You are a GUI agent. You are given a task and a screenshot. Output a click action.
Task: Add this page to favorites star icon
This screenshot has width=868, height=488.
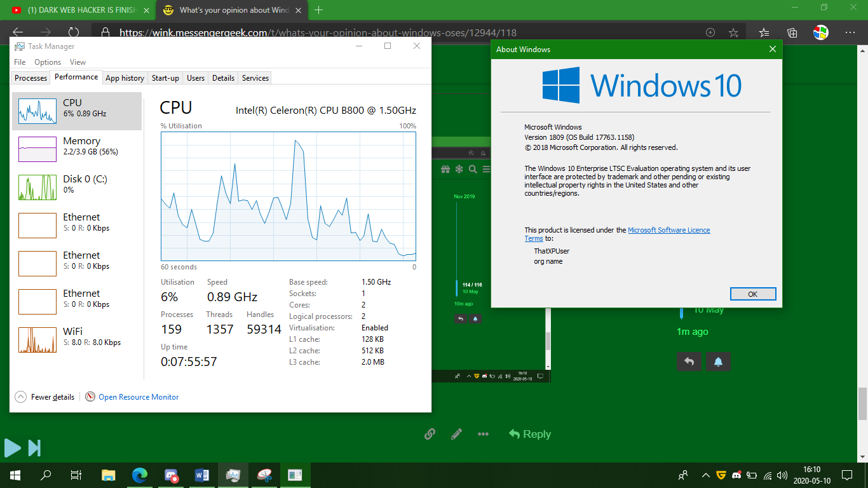tap(733, 32)
